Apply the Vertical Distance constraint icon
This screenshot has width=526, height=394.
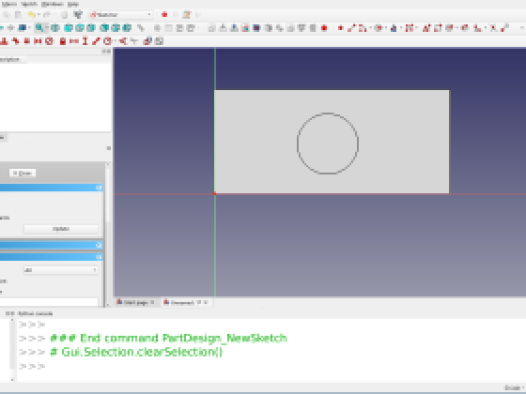[85, 41]
